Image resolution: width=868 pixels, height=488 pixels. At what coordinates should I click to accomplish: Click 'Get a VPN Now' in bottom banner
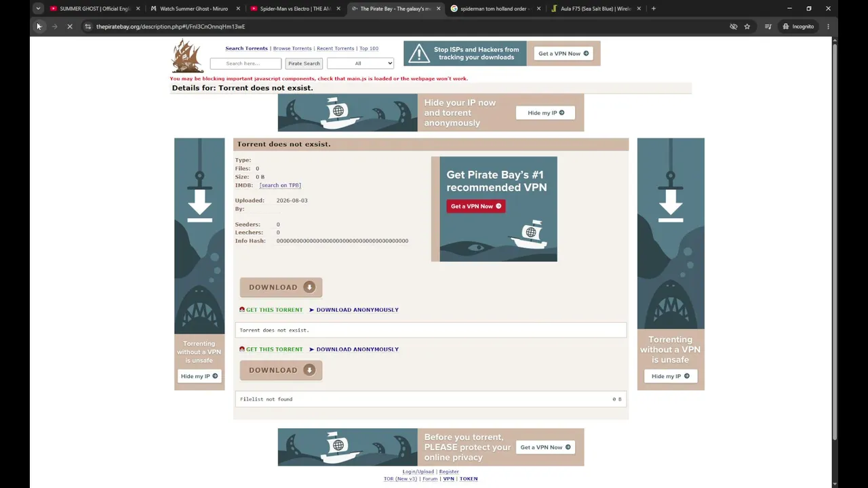(546, 447)
